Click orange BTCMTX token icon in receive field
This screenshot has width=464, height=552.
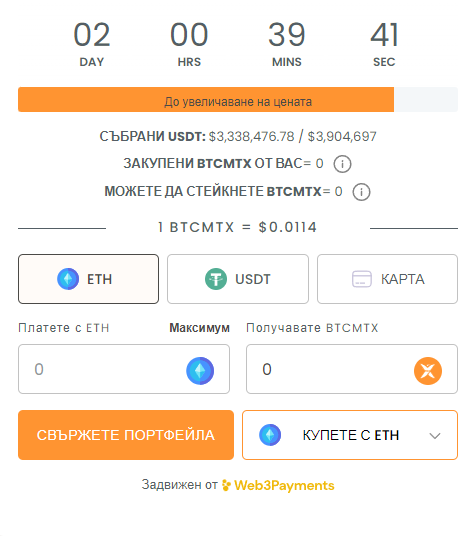[x=428, y=371]
